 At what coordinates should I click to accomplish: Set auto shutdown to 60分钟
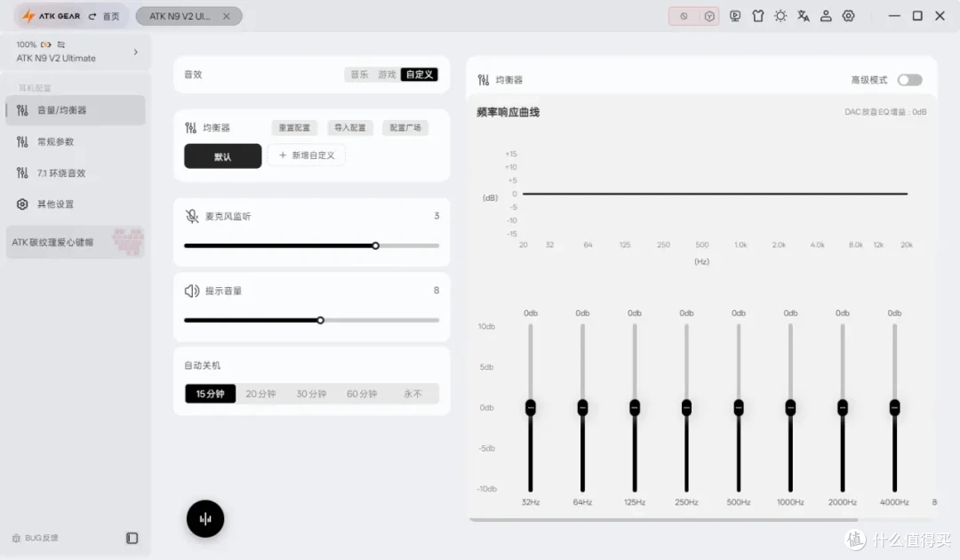click(362, 394)
